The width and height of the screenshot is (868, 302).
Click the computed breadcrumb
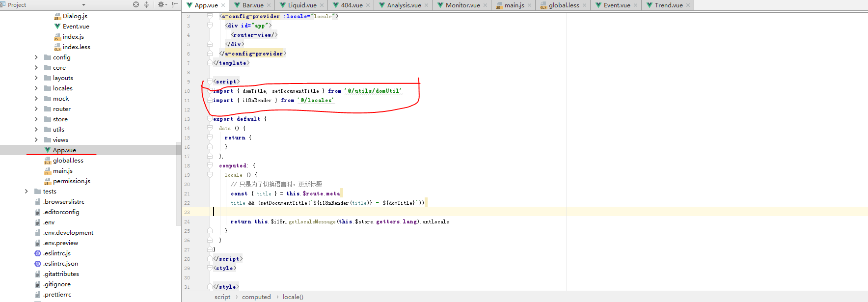pos(256,297)
